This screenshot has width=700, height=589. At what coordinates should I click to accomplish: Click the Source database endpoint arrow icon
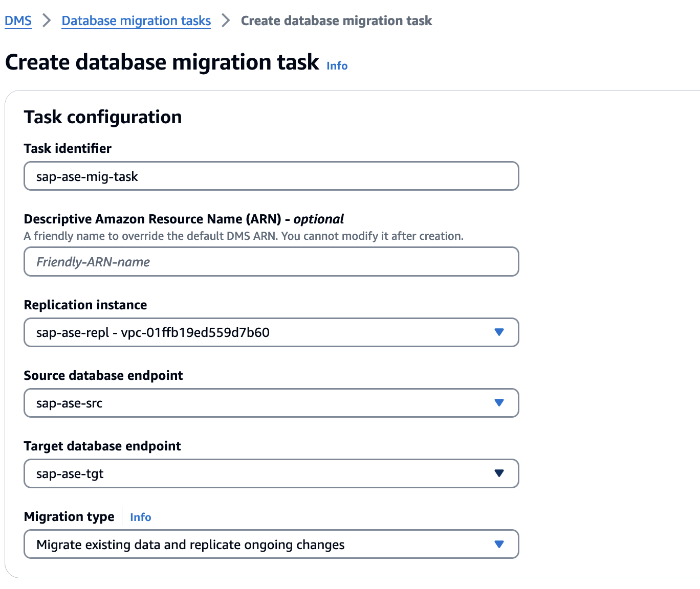(x=499, y=403)
